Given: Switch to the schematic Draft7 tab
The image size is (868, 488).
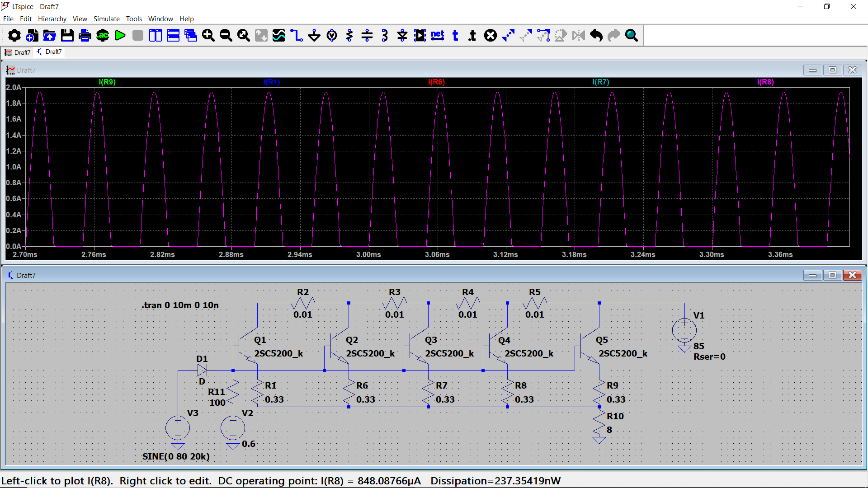Looking at the screenshot, I should coord(49,52).
